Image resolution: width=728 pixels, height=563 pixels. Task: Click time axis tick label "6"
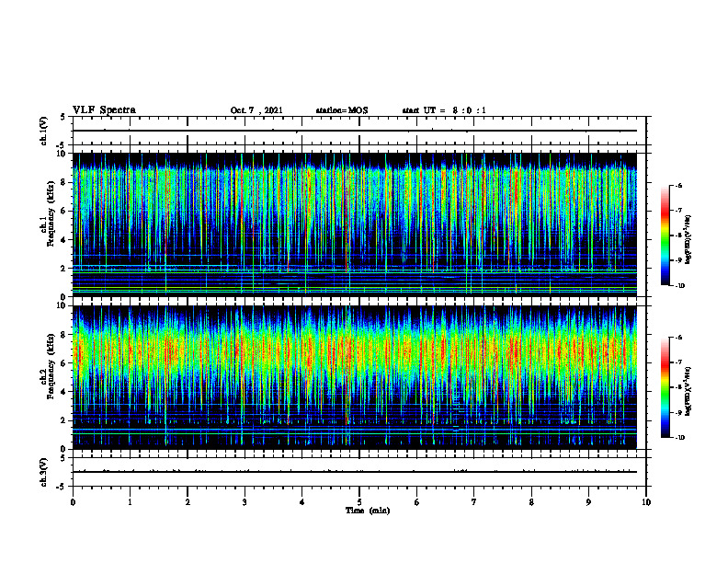point(417,502)
